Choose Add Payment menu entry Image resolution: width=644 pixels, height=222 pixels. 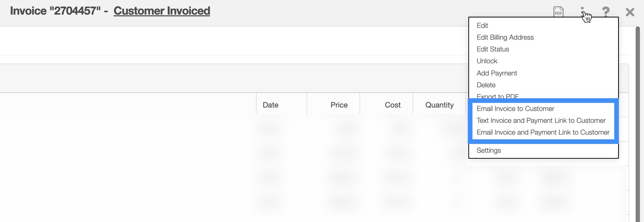click(497, 73)
